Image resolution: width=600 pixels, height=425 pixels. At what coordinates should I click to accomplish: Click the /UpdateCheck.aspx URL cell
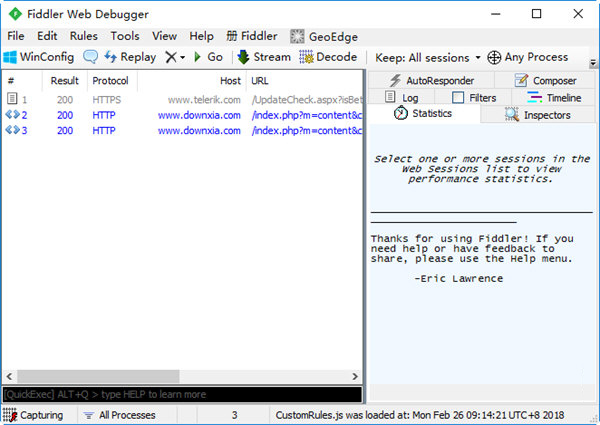click(x=307, y=100)
